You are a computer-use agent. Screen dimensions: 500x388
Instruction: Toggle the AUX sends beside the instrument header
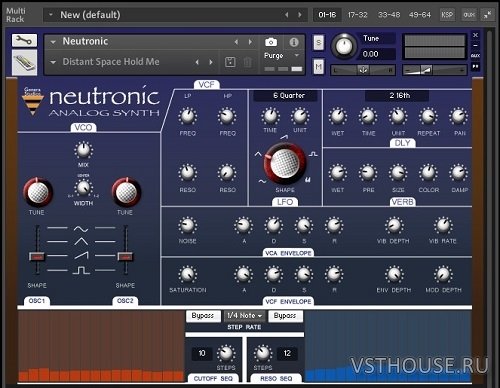(475, 56)
